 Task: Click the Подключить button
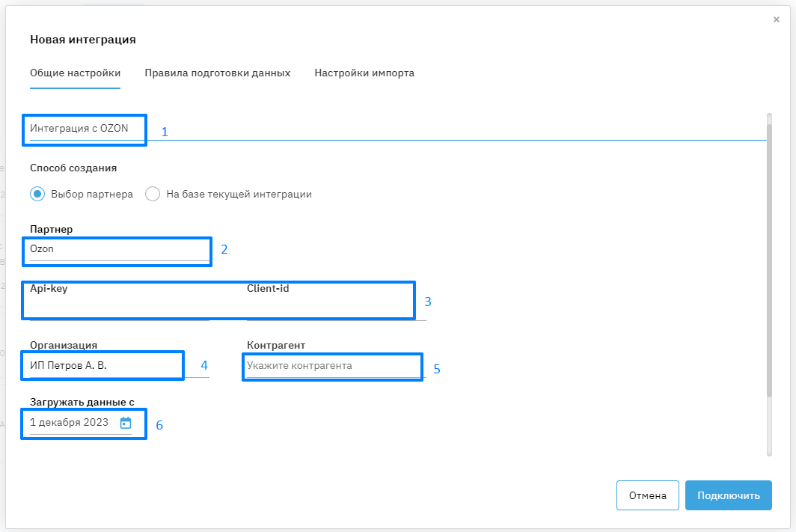click(x=728, y=495)
